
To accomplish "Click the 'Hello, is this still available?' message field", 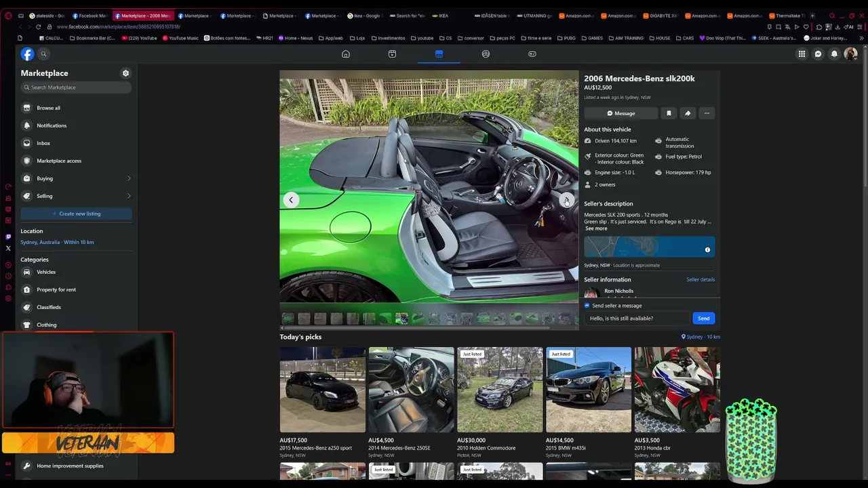I will pyautogui.click(x=639, y=319).
